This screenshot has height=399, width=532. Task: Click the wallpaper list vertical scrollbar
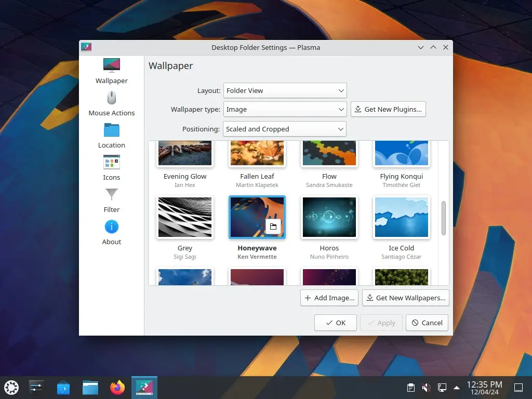click(x=444, y=218)
